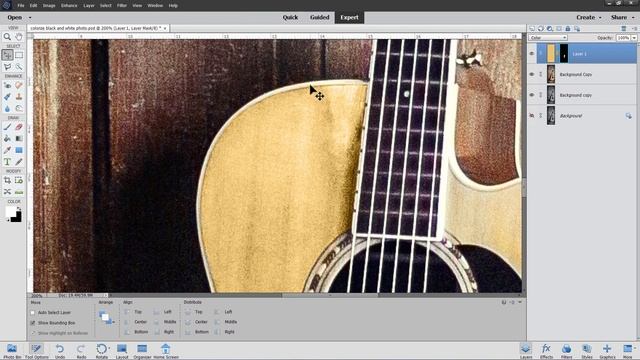Uncheck the Show Bounding Box option
The height and width of the screenshot is (360, 640).
(33, 323)
